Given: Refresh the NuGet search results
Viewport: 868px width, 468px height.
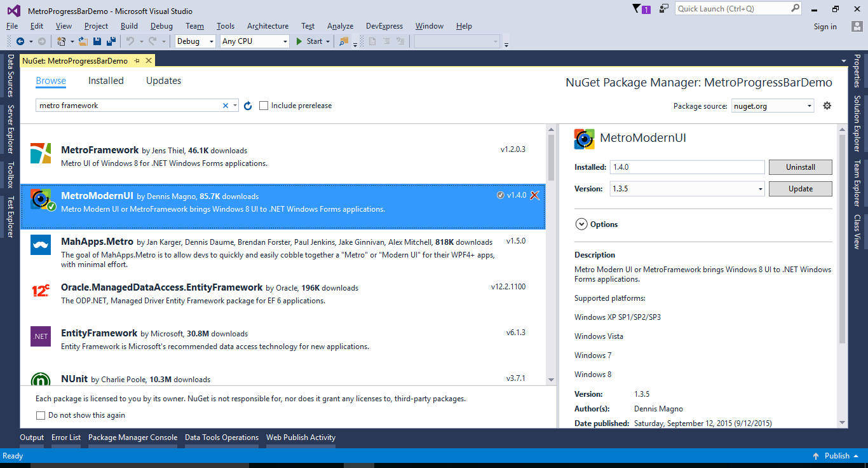Looking at the screenshot, I should (x=248, y=106).
